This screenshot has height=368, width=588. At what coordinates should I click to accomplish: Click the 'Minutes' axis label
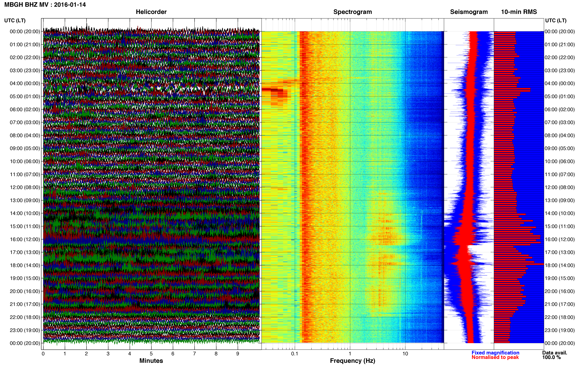151,361
